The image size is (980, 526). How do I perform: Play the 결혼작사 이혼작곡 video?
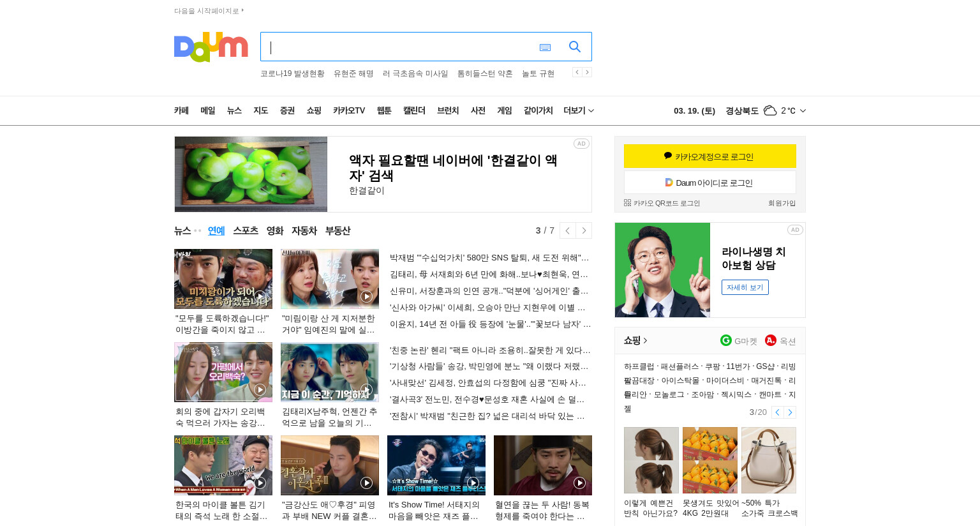click(330, 465)
